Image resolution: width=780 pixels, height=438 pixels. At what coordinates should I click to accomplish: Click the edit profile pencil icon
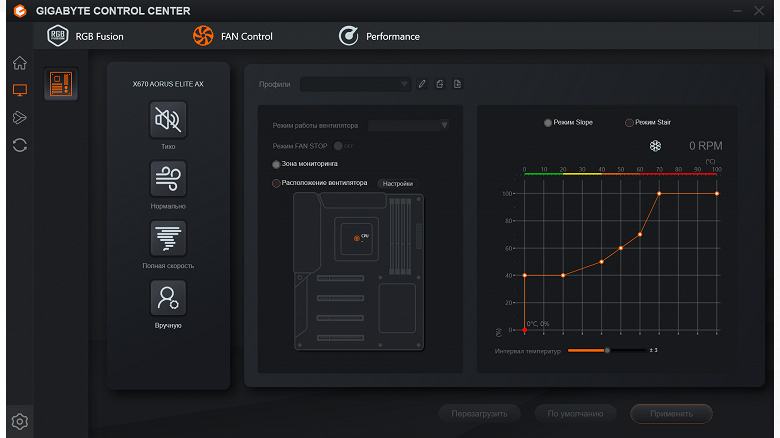422,84
